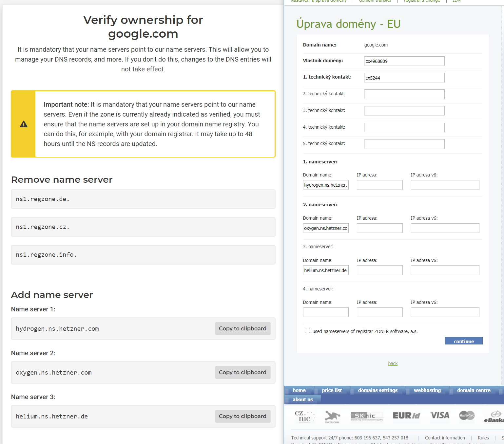The height and width of the screenshot is (444, 504).
Task: Open the domains settings menu item
Action: click(378, 390)
